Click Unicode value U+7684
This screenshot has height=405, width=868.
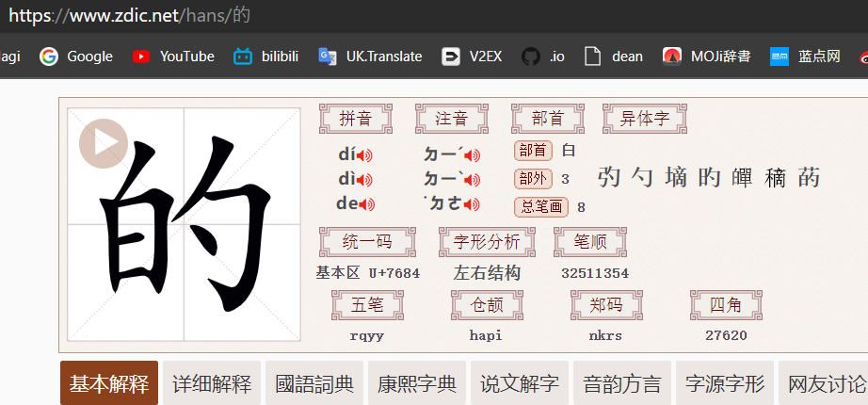(x=394, y=273)
